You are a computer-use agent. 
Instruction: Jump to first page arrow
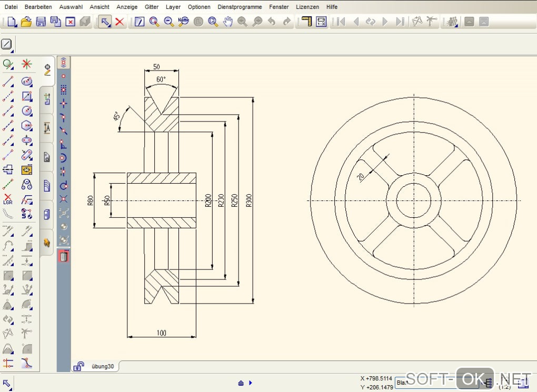point(341,22)
